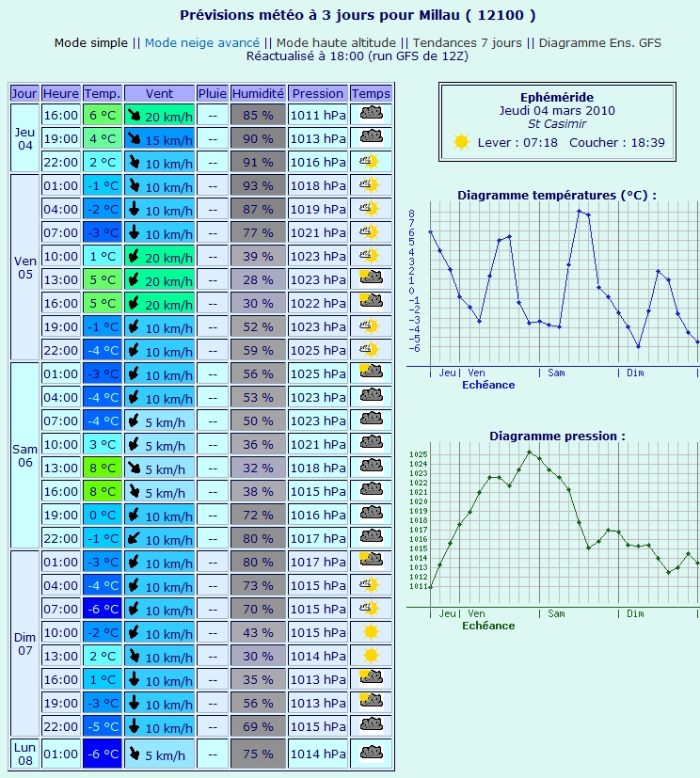700x778 pixels.
Task: Click wind arrow for Ven 10:00 row
Action: [x=134, y=256]
